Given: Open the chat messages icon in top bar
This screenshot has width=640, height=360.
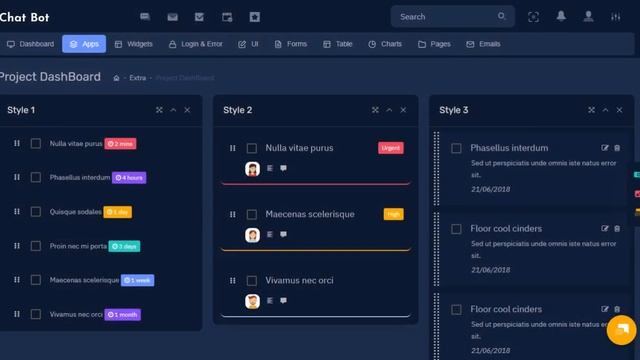Looking at the screenshot, I should [x=145, y=17].
